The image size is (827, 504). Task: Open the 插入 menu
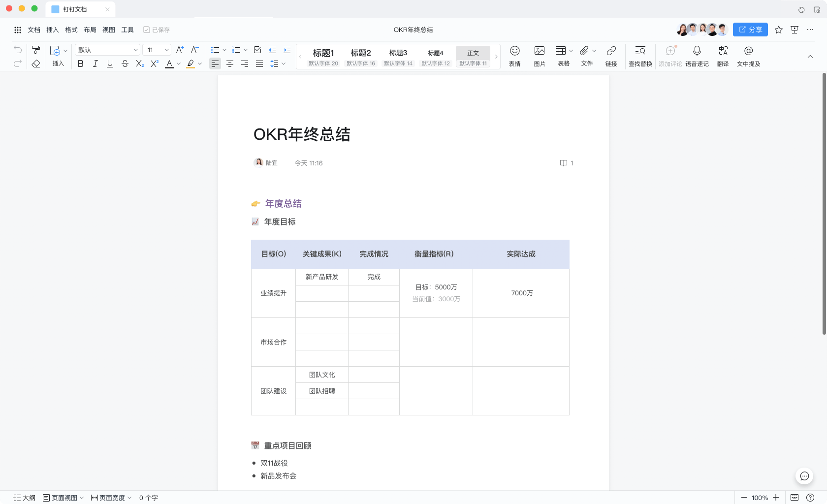coord(52,30)
